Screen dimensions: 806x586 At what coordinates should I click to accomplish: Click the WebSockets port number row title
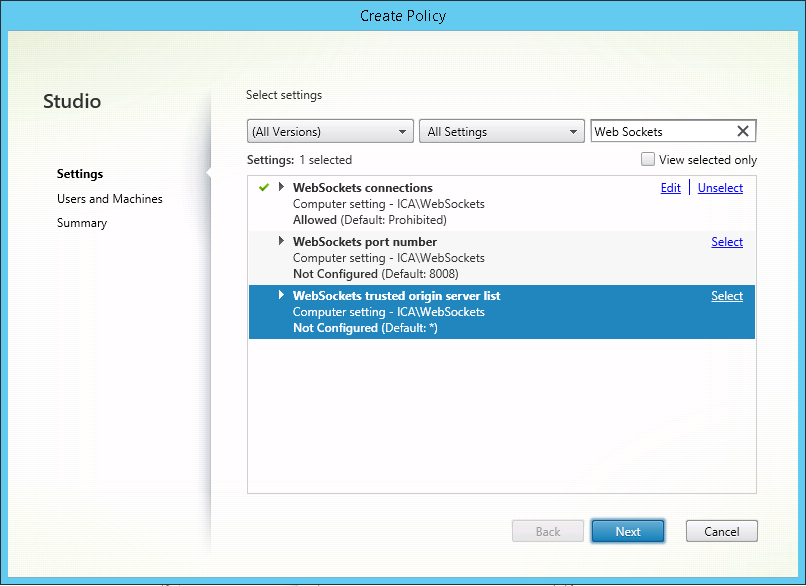coord(364,242)
